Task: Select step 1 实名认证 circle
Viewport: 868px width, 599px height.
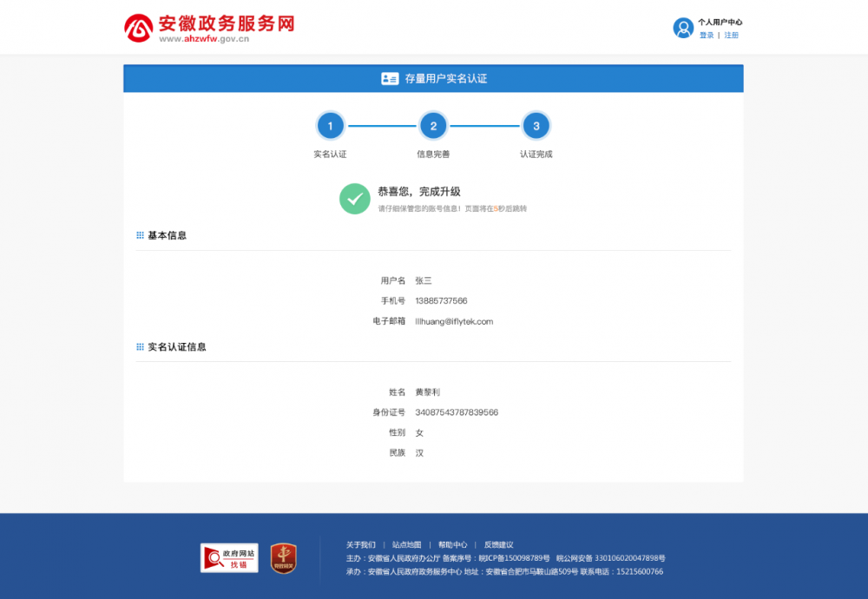Action: 331,125
